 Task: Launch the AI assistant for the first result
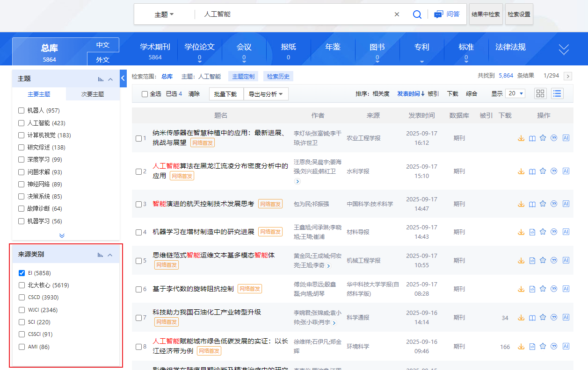click(566, 138)
